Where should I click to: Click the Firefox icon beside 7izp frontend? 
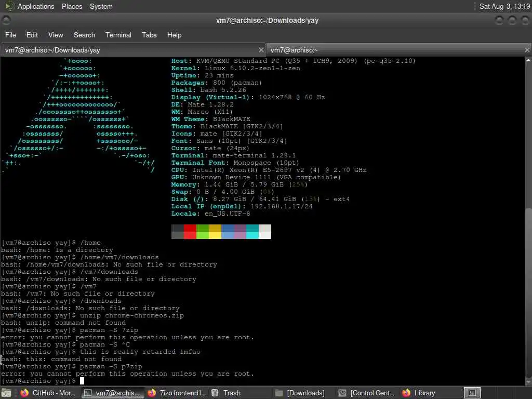(x=152, y=393)
